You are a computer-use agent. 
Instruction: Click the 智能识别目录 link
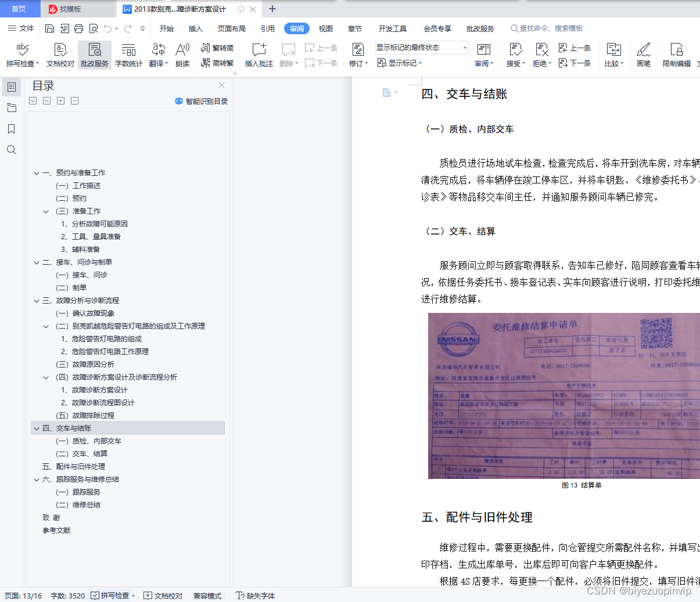pyautogui.click(x=200, y=100)
